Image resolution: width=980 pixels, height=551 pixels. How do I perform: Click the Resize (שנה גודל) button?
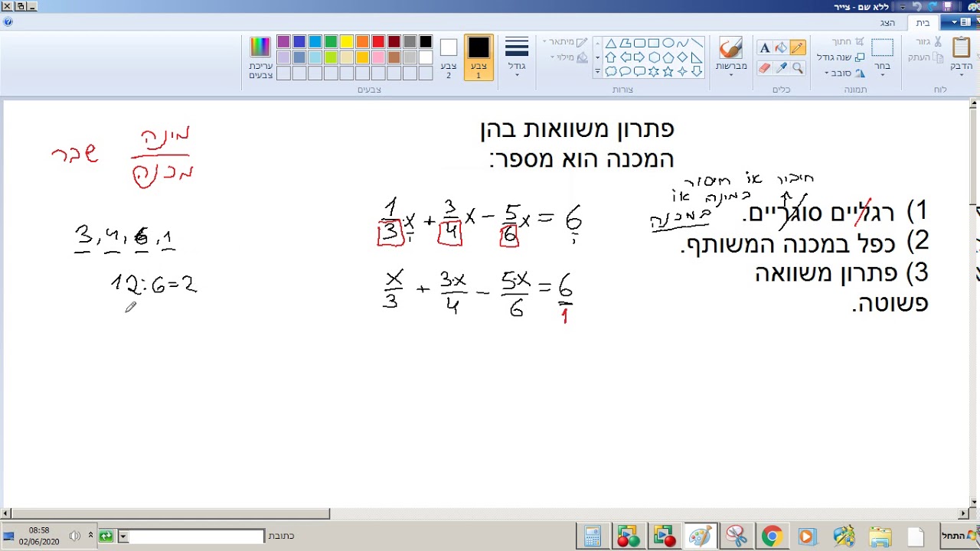click(841, 57)
